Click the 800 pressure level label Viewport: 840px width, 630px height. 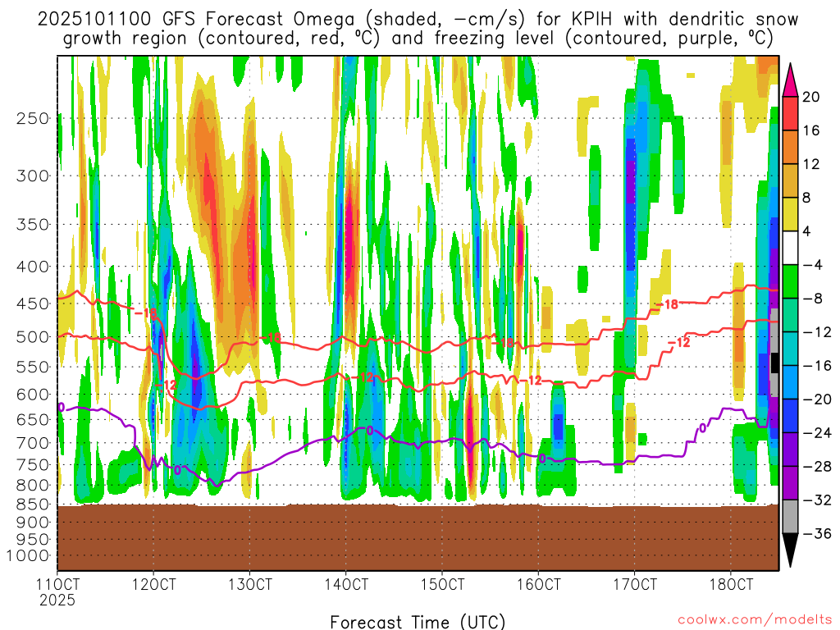pyautogui.click(x=33, y=486)
